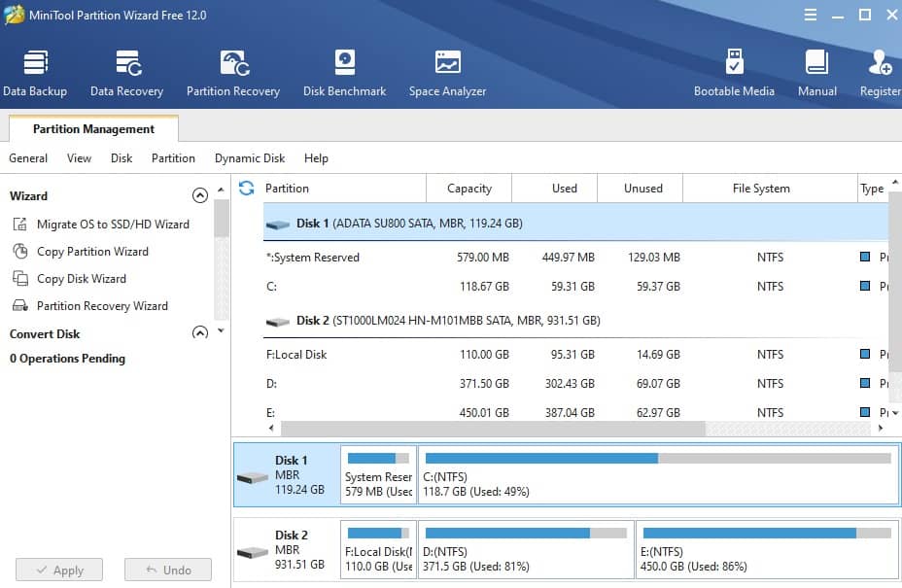
Task: Click type color square for F:Local Disk row
Action: [865, 354]
